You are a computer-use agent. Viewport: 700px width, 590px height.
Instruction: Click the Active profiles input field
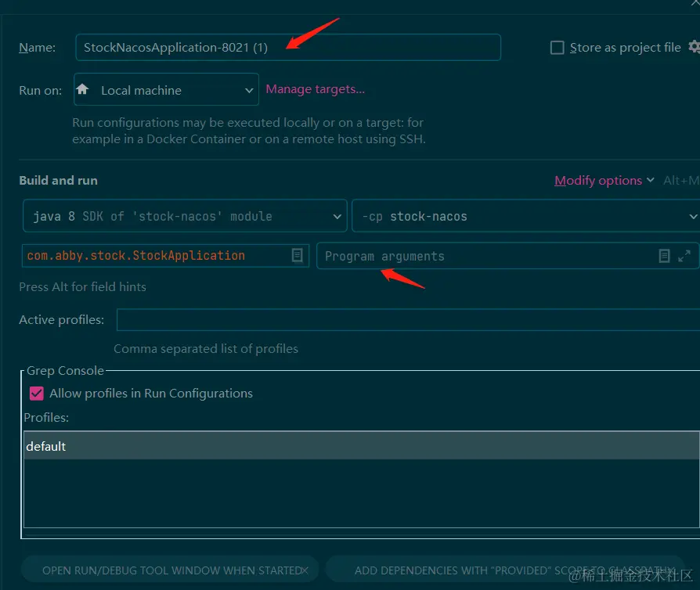coord(408,319)
